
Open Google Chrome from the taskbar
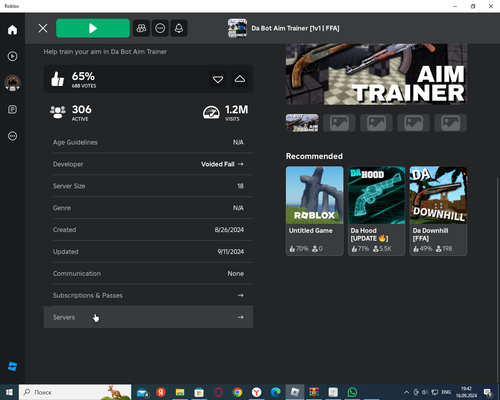pos(237,392)
